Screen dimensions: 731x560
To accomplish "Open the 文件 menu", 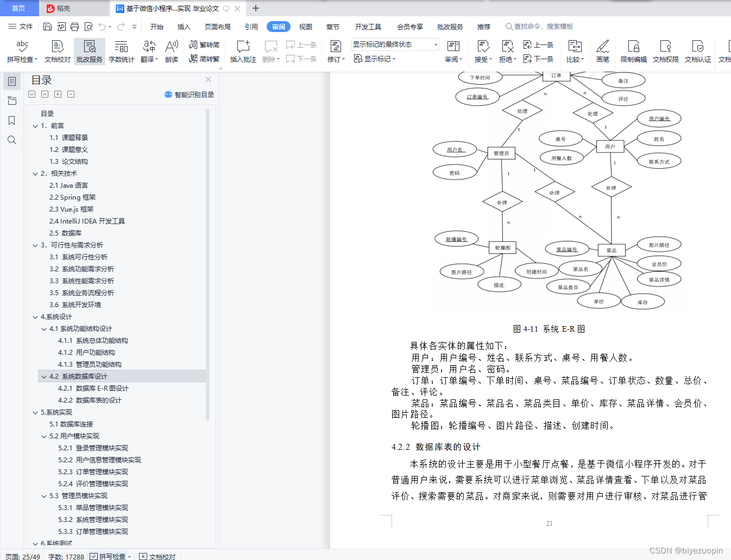I will (21, 27).
